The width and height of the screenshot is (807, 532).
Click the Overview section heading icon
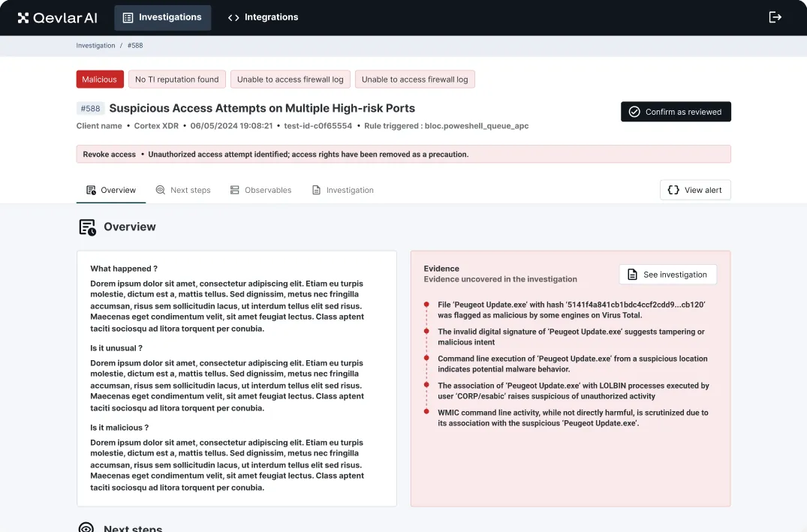tap(87, 227)
